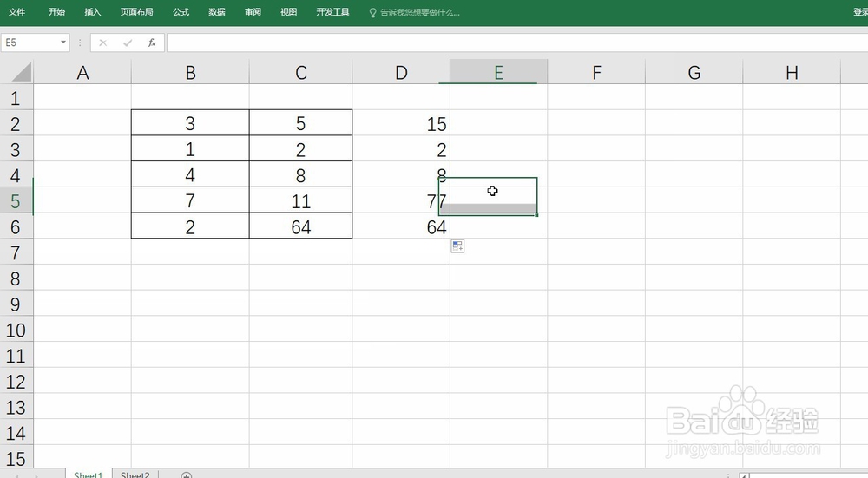Switch to the 插入 (Insert) ribbon tab
Screen dimensions: 868x478
[x=93, y=13]
